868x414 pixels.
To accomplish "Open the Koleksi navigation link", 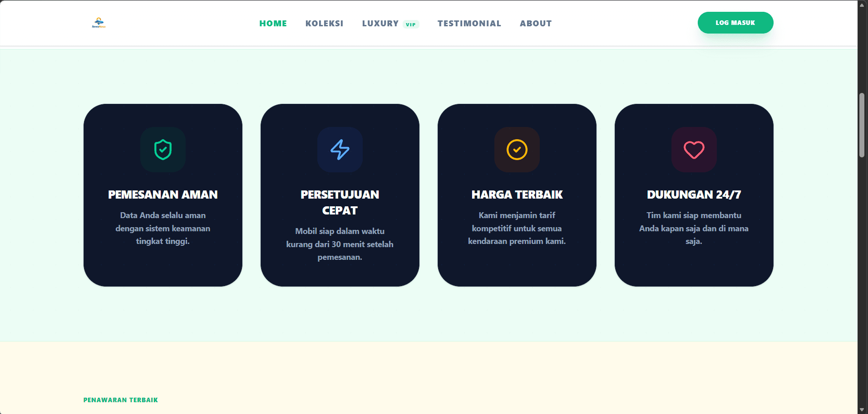I will [324, 24].
